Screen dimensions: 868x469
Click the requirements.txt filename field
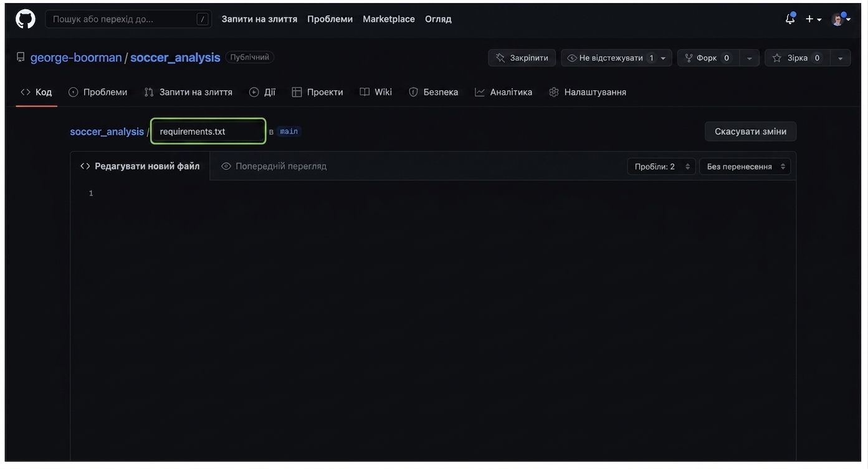point(208,132)
